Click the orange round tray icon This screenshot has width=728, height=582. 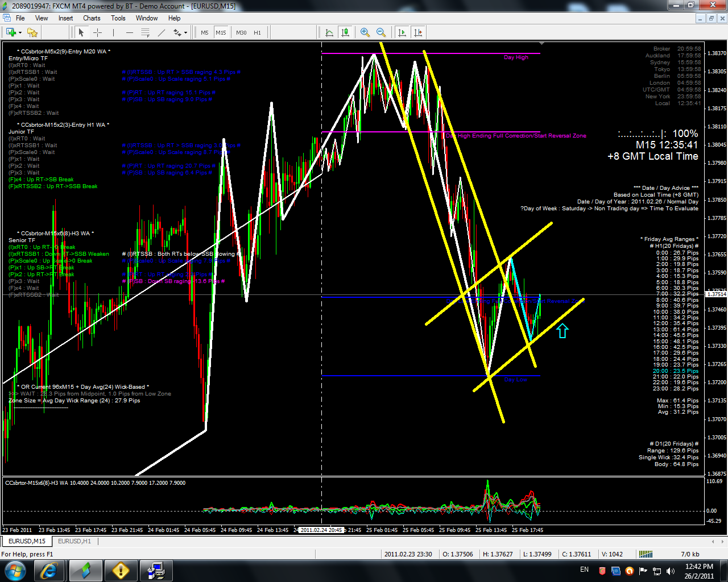tap(630, 571)
